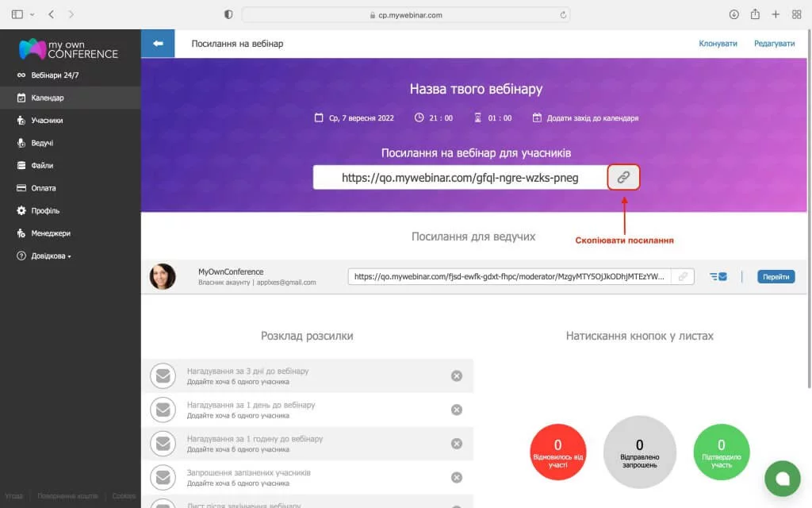Click the Клонувати link
Screen dimensions: 812x508
point(717,43)
